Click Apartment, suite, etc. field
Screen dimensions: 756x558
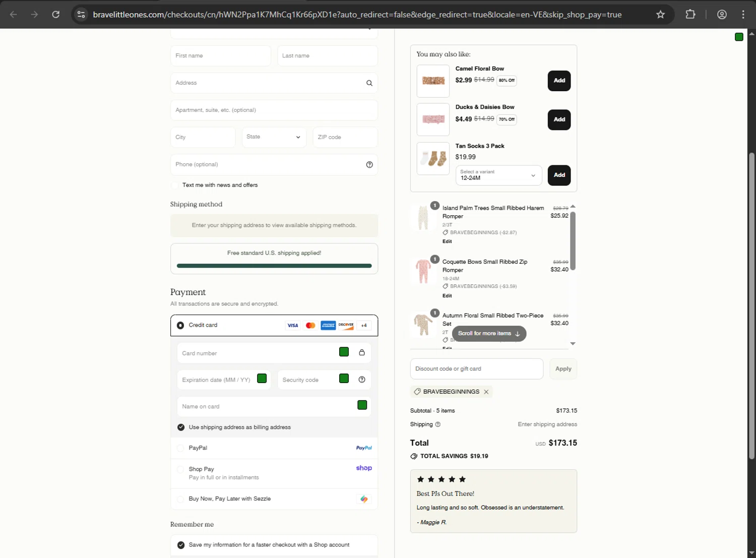coord(274,110)
